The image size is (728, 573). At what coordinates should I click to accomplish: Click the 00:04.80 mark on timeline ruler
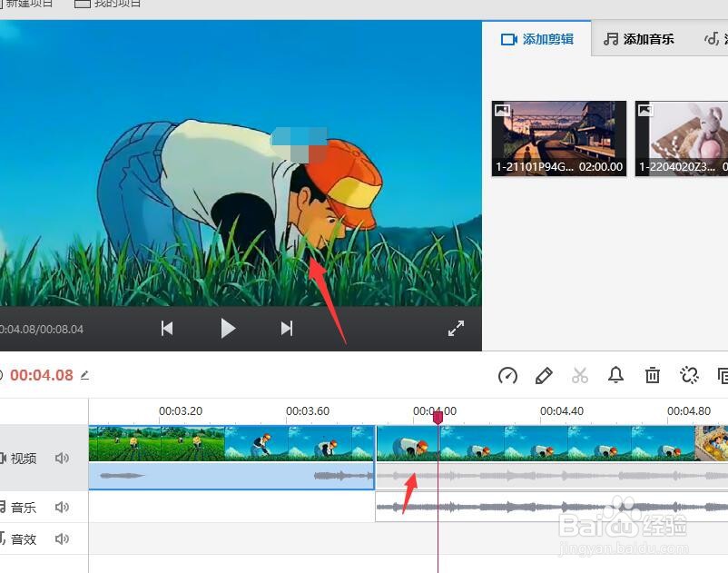pos(689,411)
